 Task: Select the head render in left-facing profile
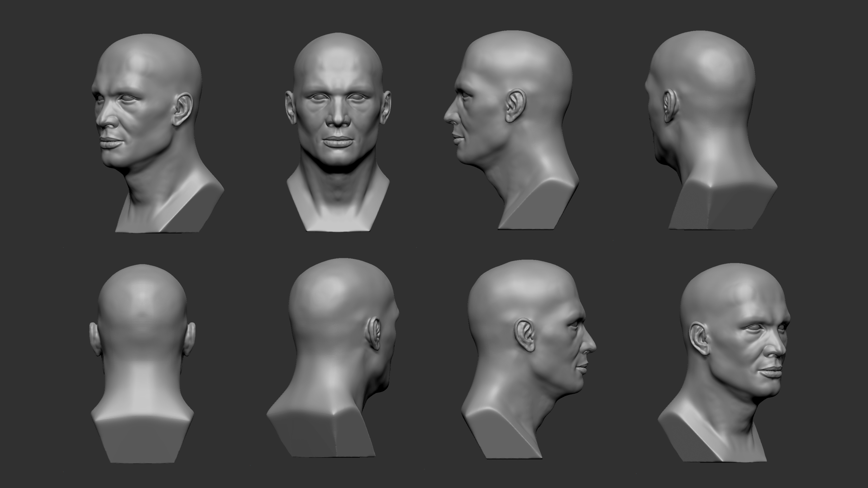point(511,130)
